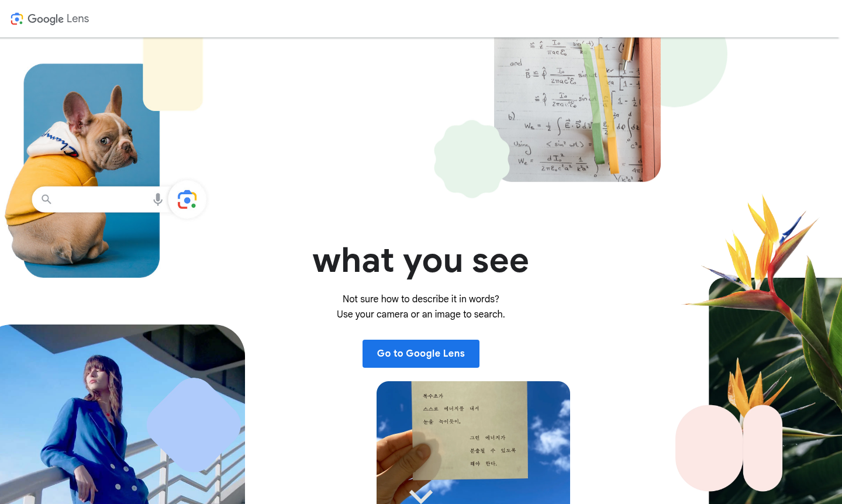The image size is (842, 504).
Task: Click the Google Lens logo icon in header
Action: (x=17, y=19)
